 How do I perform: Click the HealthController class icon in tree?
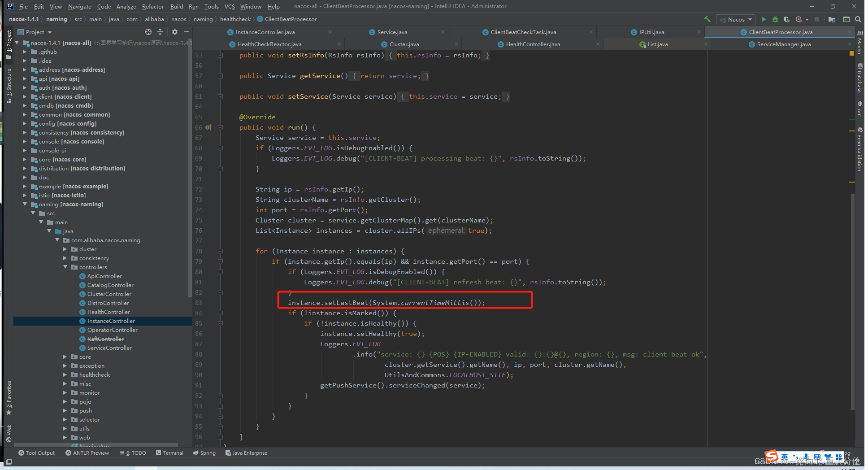pyautogui.click(x=82, y=312)
